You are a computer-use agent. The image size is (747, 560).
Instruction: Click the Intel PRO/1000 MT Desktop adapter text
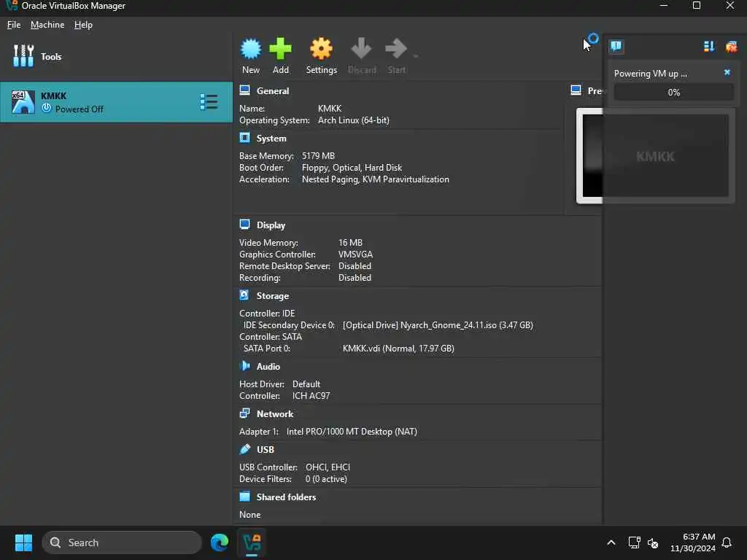[x=352, y=432]
